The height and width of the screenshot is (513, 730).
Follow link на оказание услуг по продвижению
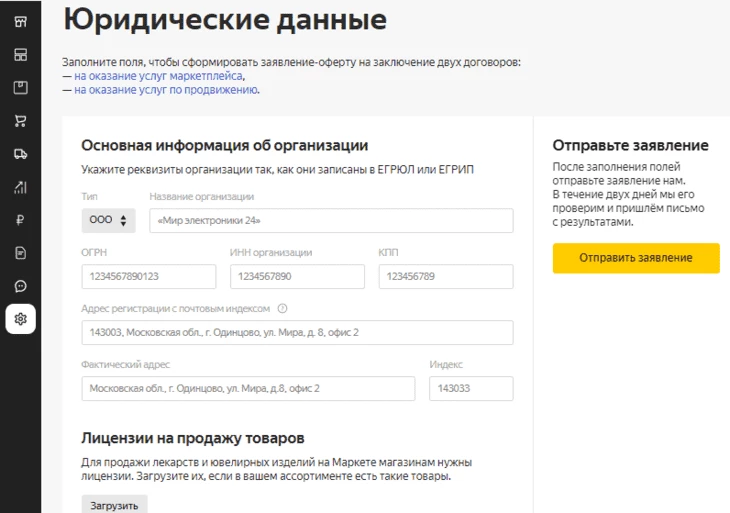(166, 90)
